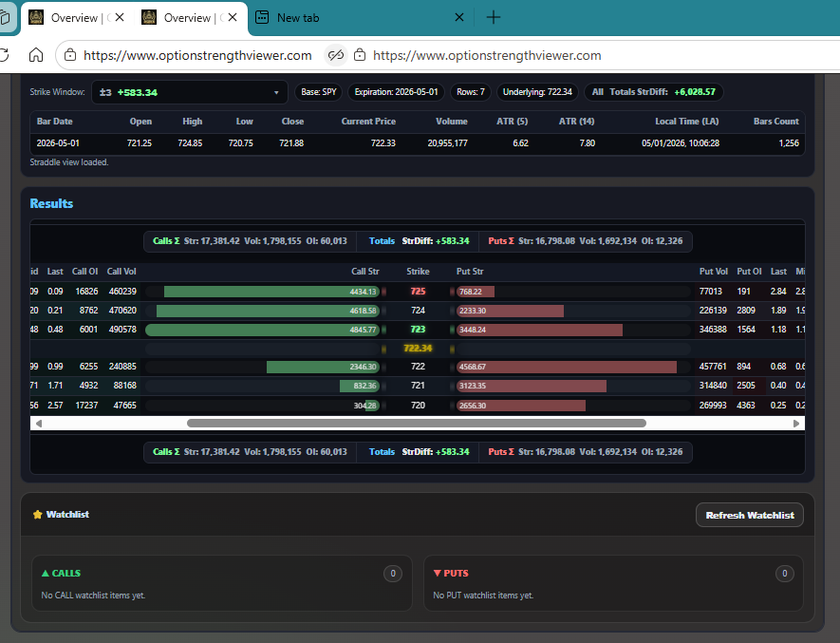Click the PUTS watchlist heading with down triangle
The image size is (840, 643).
pyautogui.click(x=451, y=574)
